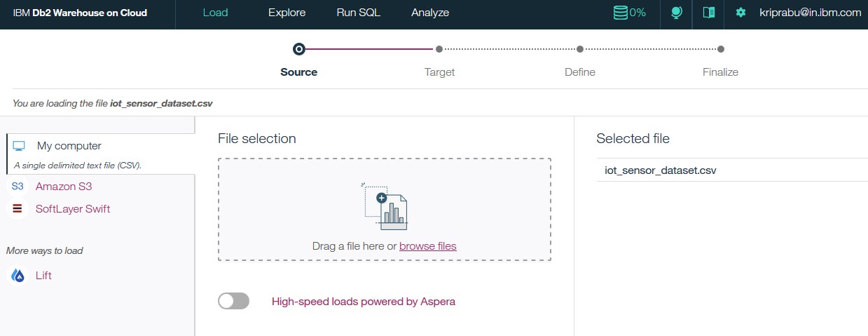Image resolution: width=868 pixels, height=336 pixels.
Task: Open the Load menu
Action: 215,13
